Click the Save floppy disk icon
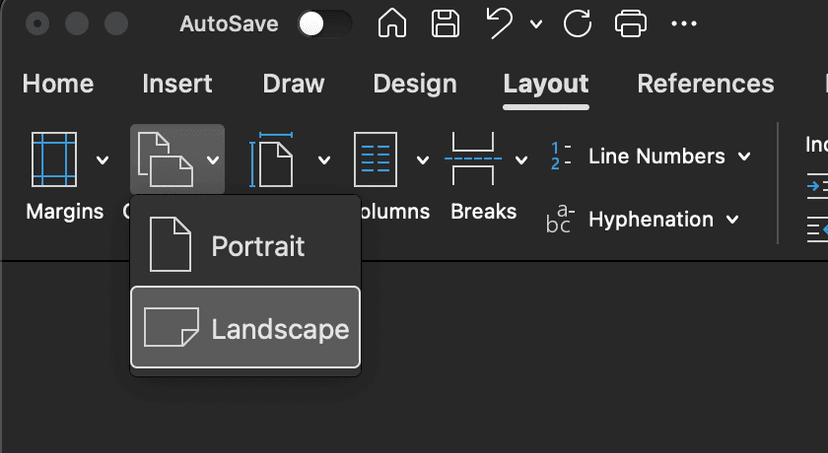 (x=445, y=23)
